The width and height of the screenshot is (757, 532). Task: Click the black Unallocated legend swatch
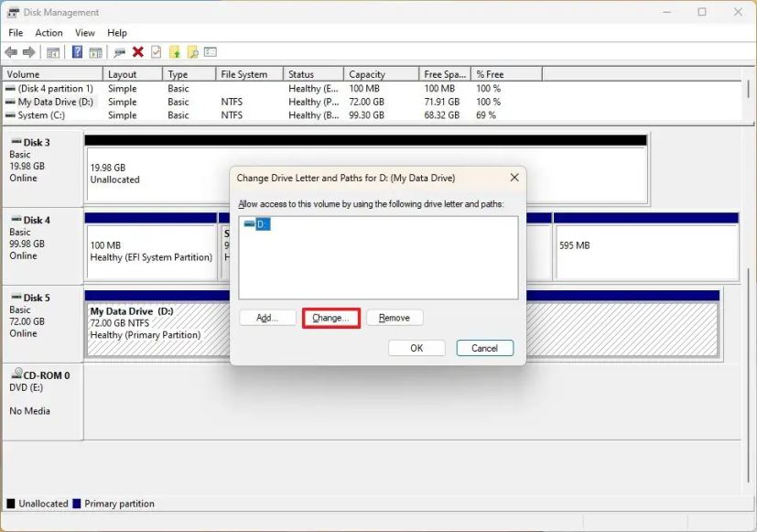point(11,504)
